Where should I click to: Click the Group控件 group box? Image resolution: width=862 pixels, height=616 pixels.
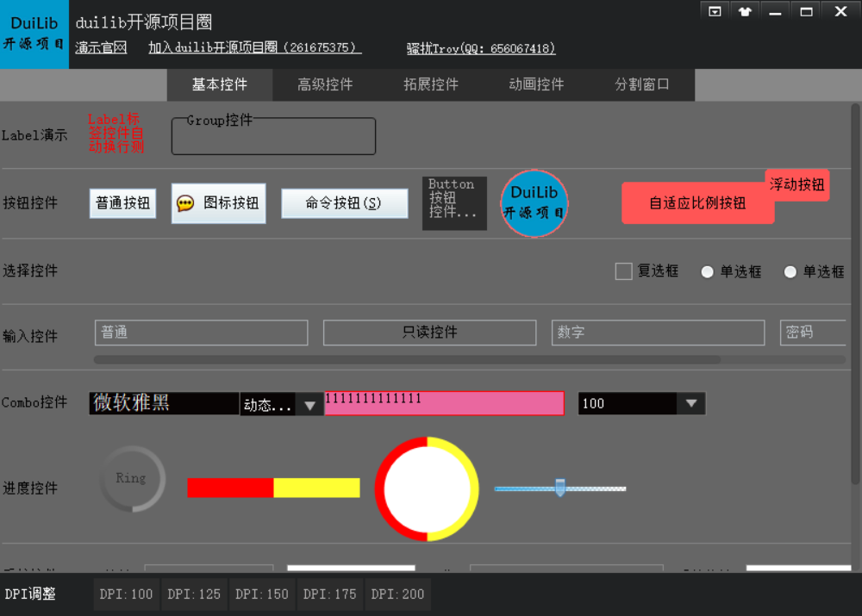tap(274, 134)
